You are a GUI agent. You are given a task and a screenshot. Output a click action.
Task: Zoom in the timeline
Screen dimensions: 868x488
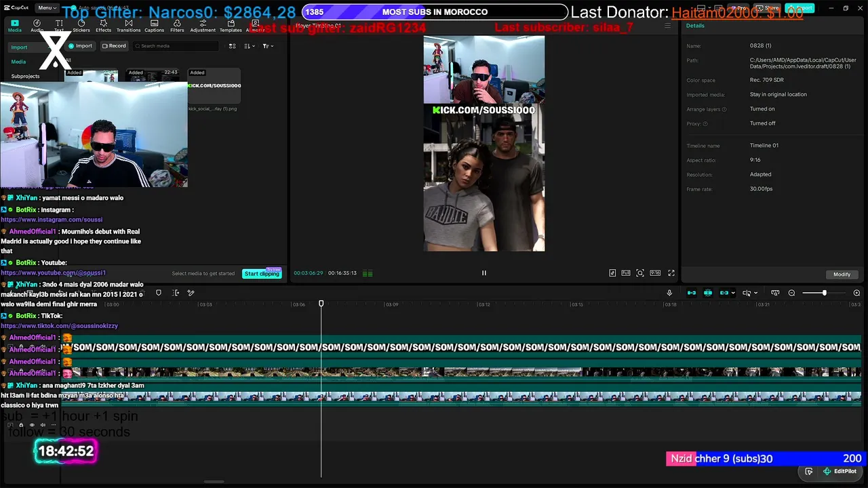(x=856, y=293)
